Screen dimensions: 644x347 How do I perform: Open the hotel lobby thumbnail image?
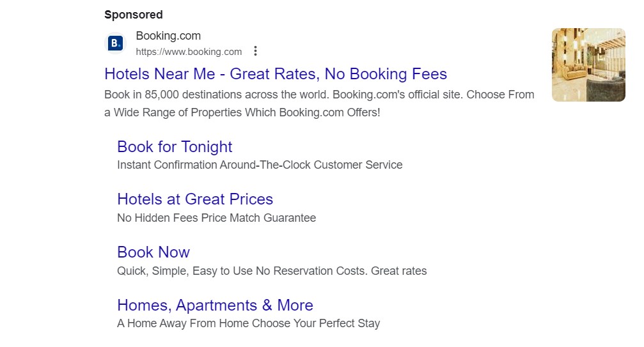click(x=588, y=65)
